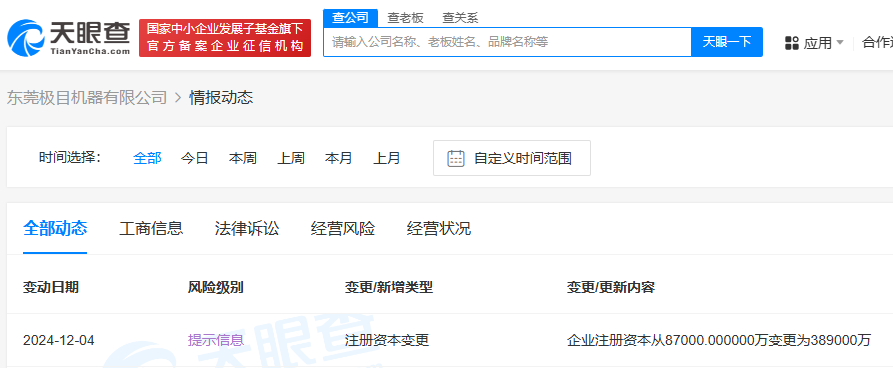Open the 经营风险 tab

(x=343, y=228)
